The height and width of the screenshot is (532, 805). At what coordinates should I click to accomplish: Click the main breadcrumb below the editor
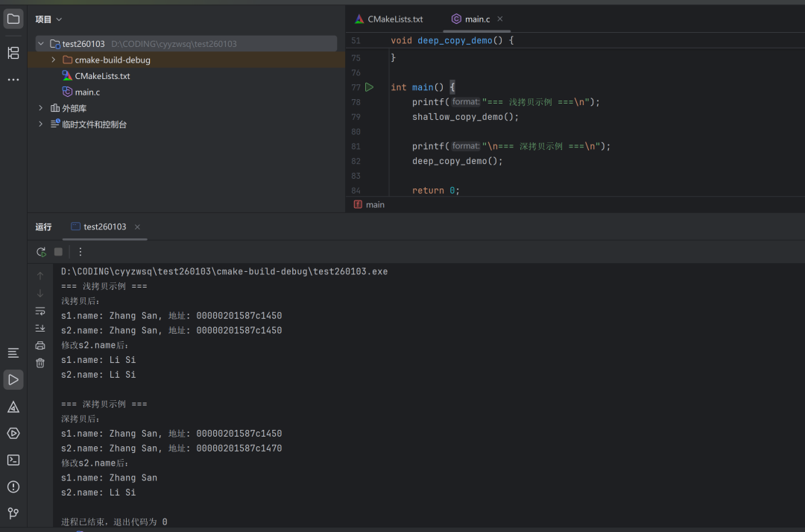(x=375, y=204)
